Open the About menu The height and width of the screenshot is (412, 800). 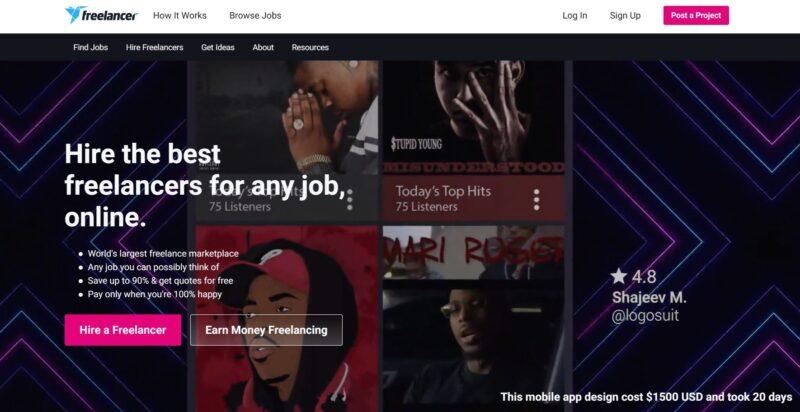263,47
